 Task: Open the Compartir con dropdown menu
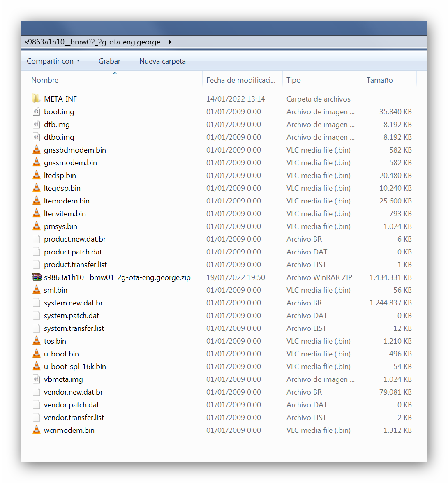[53, 61]
